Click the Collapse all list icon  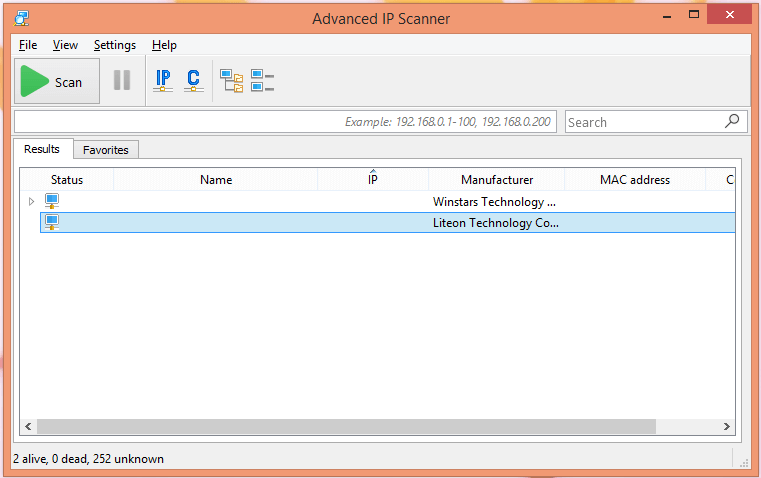(x=263, y=81)
